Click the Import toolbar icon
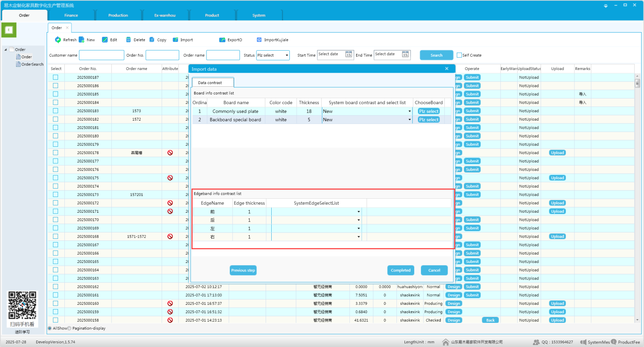The height and width of the screenshot is (347, 644). tap(175, 40)
